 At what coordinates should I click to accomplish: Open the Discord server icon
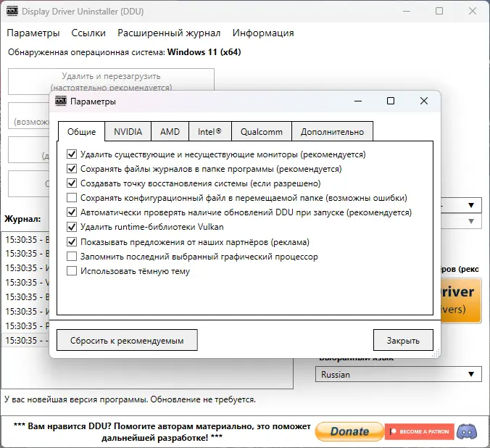click(x=467, y=432)
